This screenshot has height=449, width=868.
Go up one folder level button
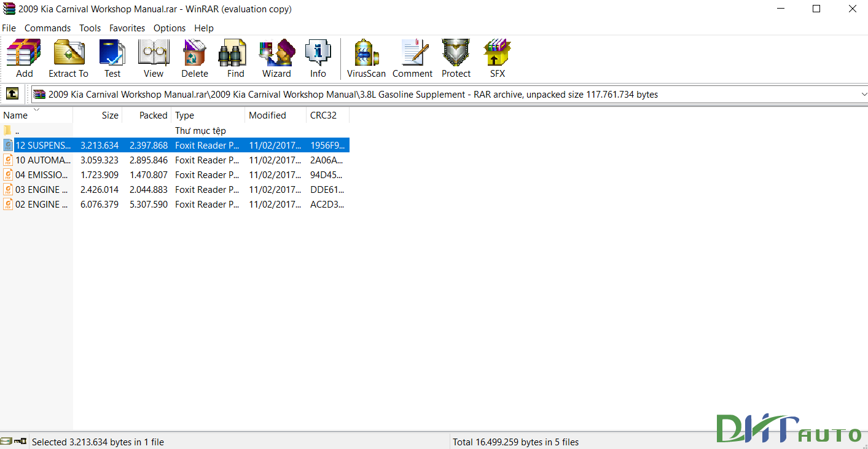[x=12, y=94]
